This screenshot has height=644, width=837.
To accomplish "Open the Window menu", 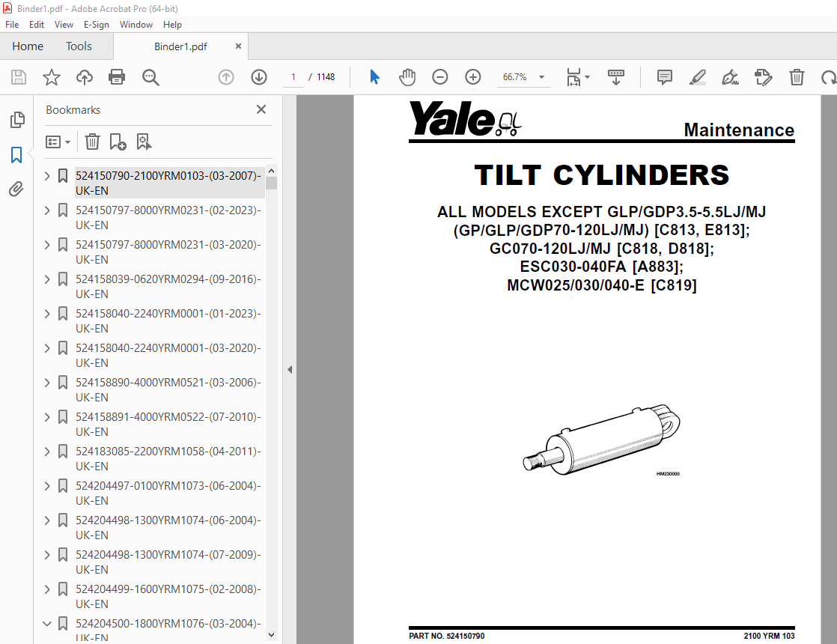I will 136,25.
